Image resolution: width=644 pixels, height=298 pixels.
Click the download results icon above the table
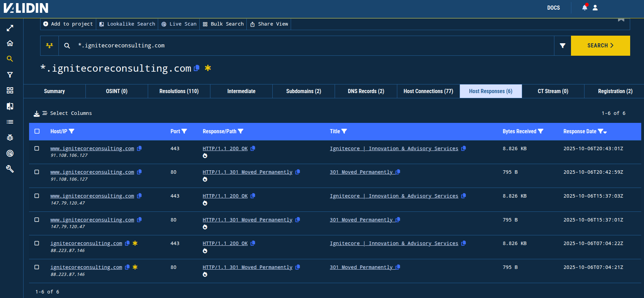pyautogui.click(x=37, y=114)
